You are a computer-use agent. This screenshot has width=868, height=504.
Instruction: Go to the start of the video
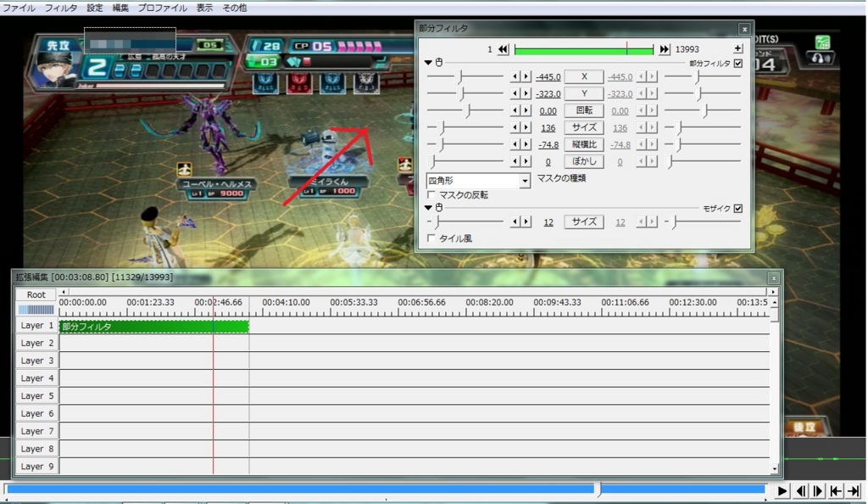point(836,491)
